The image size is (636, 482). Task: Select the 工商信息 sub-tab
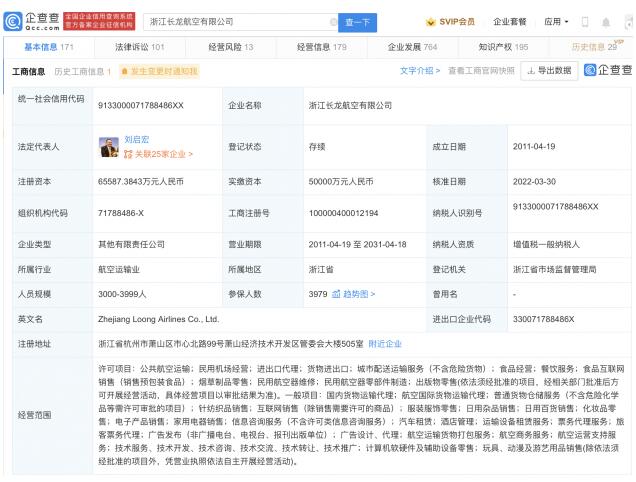point(28,72)
